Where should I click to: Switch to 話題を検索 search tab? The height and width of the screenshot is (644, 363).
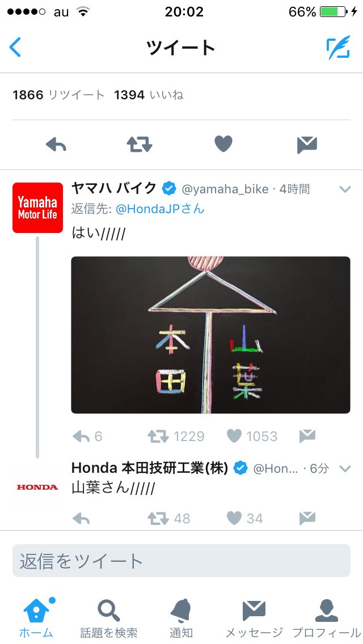click(x=109, y=618)
